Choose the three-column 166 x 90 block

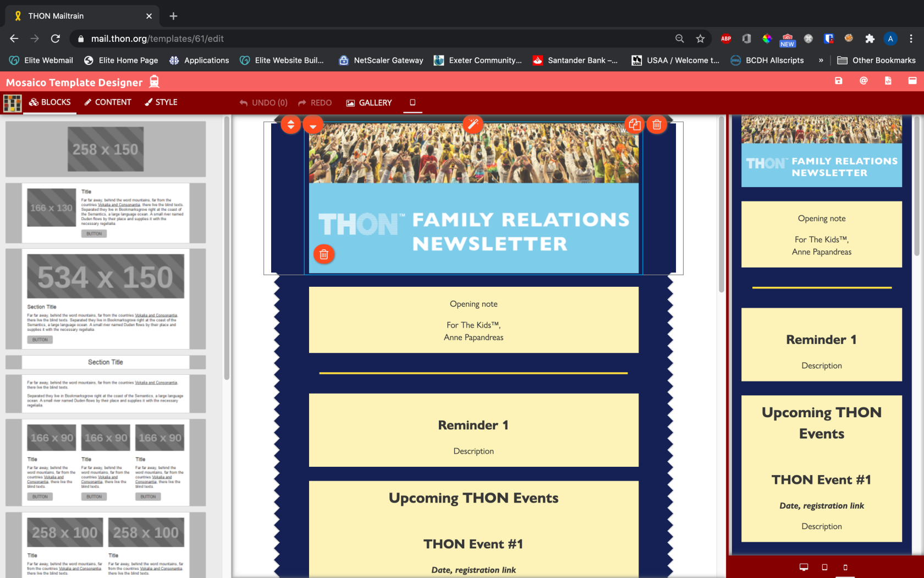[x=106, y=462]
